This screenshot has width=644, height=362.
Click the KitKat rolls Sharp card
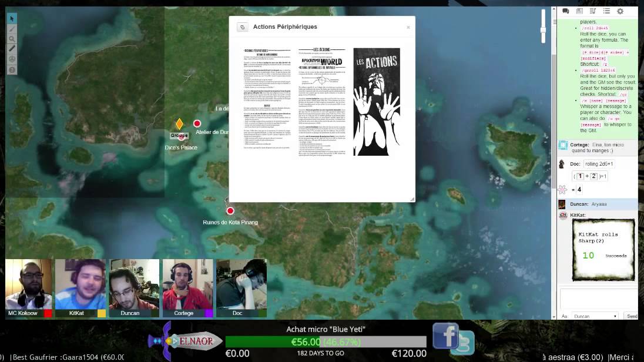pos(603,250)
